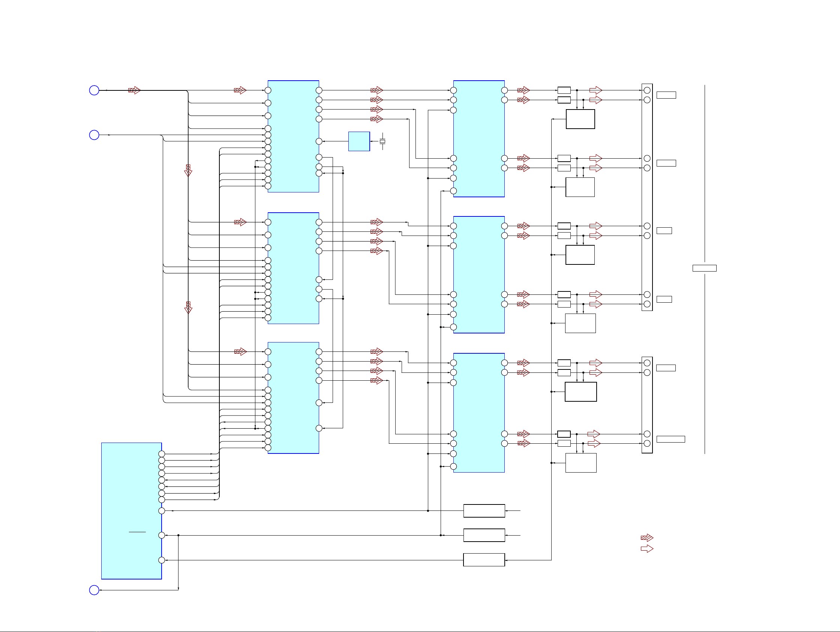Click the widest label box beside the lower connector strip
Screen dimensions: 840x632
(x=670, y=439)
